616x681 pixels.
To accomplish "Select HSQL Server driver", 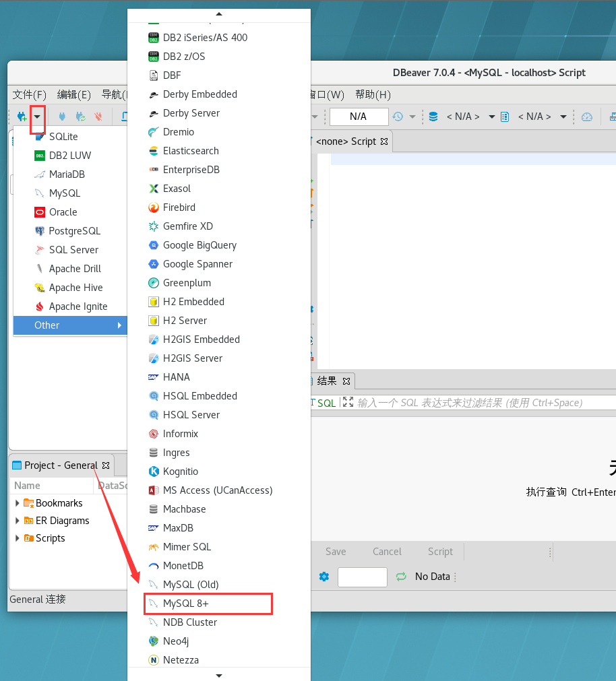I will tap(219, 415).
